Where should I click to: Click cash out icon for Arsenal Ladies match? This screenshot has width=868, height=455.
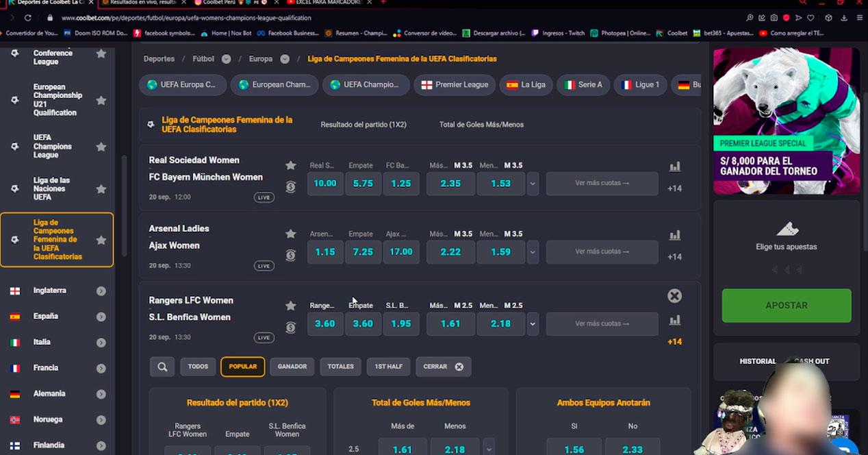click(290, 255)
